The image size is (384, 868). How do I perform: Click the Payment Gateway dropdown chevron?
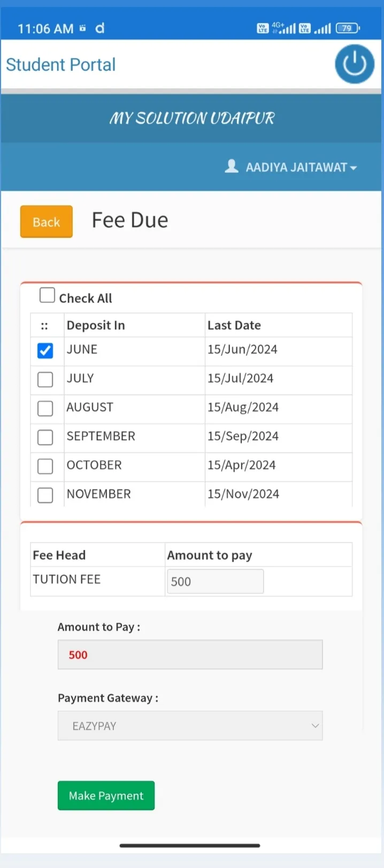(x=315, y=726)
